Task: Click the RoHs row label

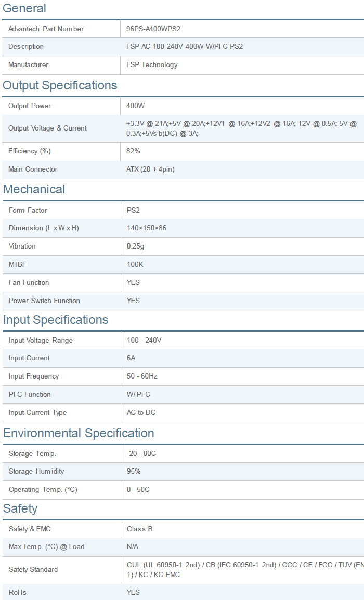Action: pyautogui.click(x=17, y=592)
